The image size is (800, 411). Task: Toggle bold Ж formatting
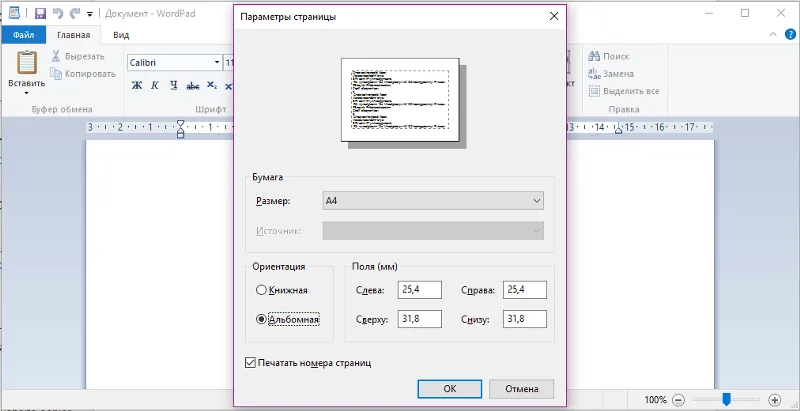pos(137,86)
